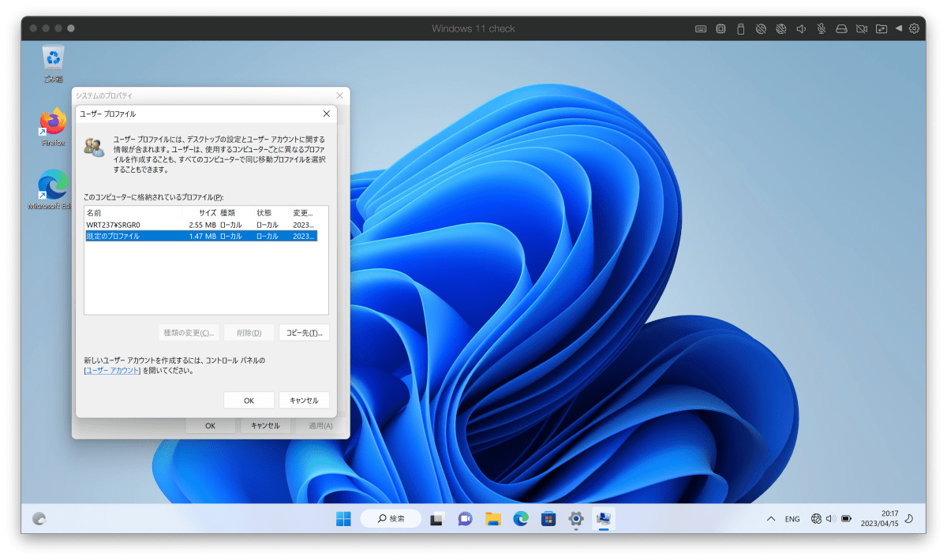This screenshot has width=947, height=560.
Task: Click the CPU chip icon in Parallels toolbar
Action: [x=721, y=28]
